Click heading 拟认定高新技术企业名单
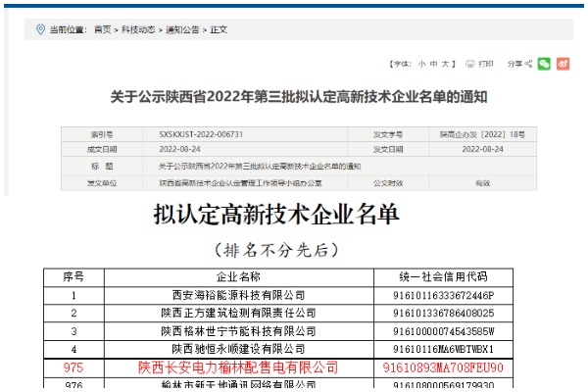This screenshot has height=392, width=588. (276, 215)
